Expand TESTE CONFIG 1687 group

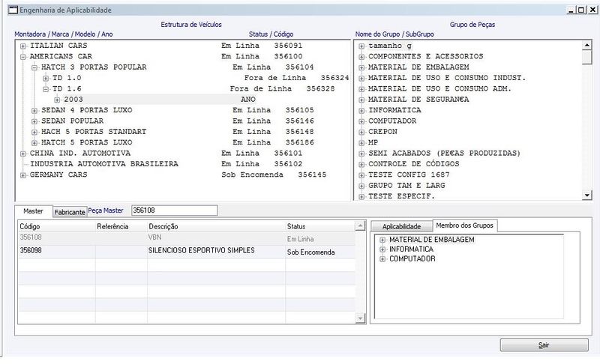(361, 175)
